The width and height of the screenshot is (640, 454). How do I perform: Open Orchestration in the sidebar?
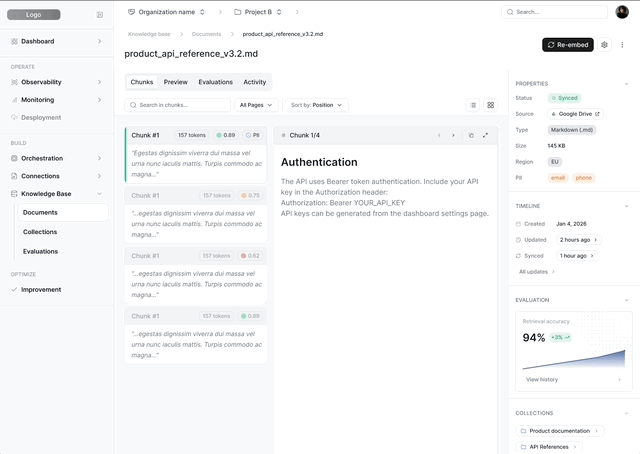tap(57, 158)
